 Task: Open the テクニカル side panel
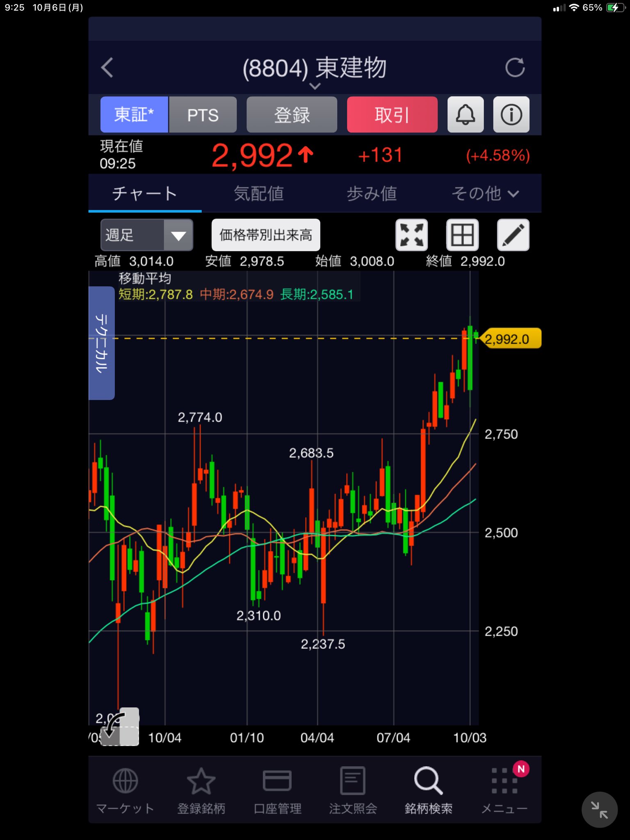101,343
